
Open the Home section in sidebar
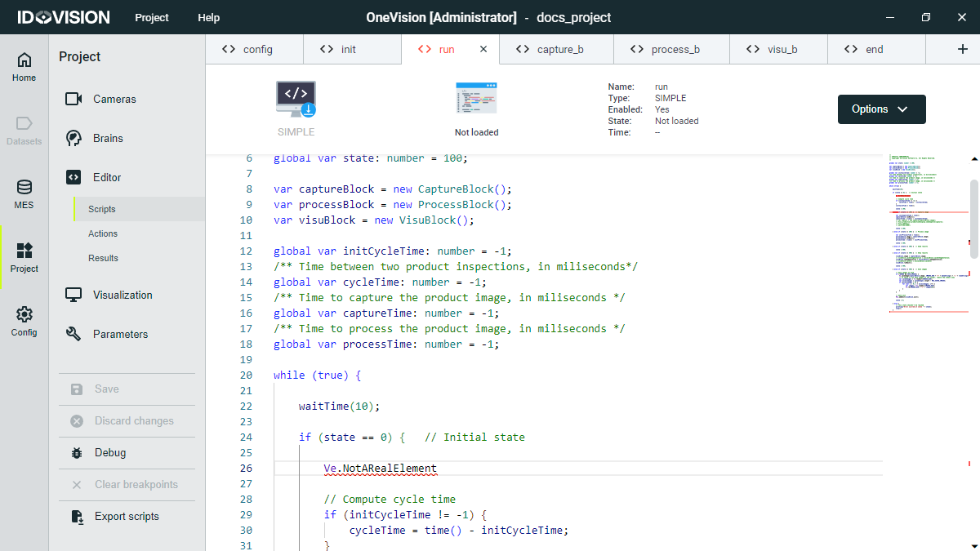click(x=24, y=67)
